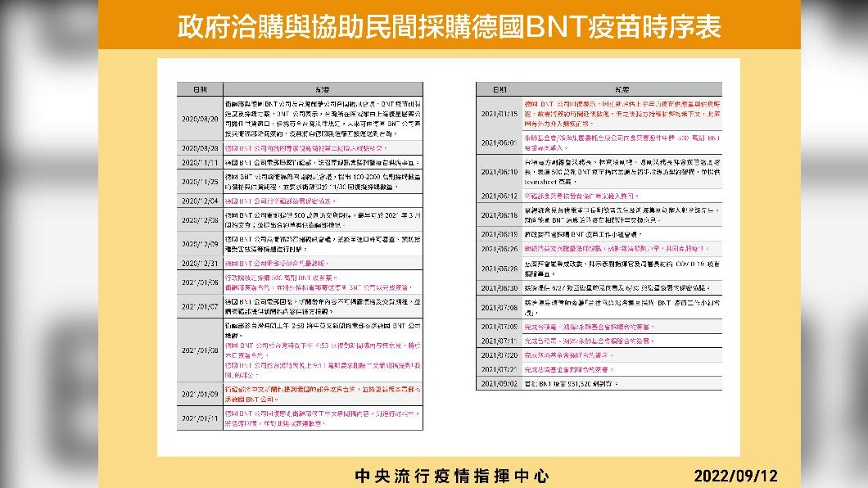
Task: Select the 2020/08/20 date cell
Action: [200, 119]
